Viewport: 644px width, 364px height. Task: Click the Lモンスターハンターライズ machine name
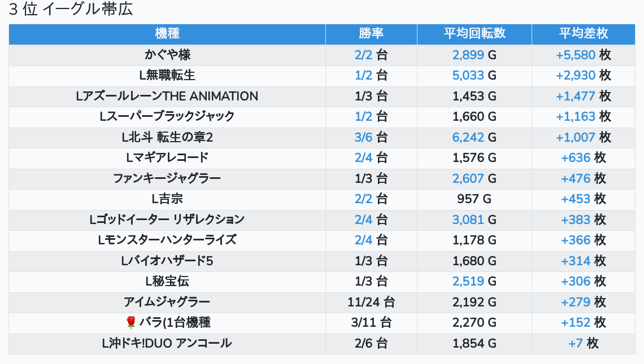point(167,240)
